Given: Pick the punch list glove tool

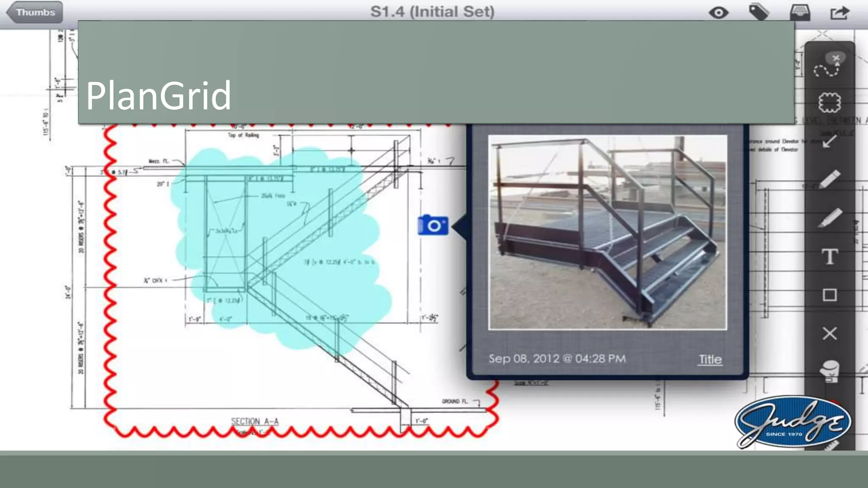Looking at the screenshot, I should pos(829,371).
